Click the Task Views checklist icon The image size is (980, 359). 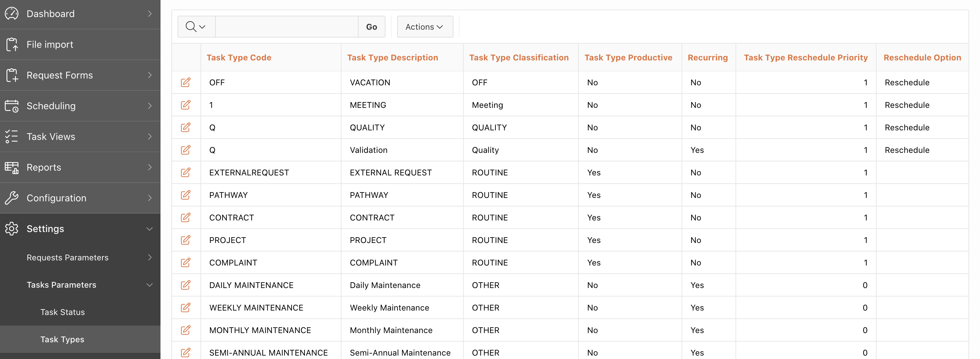pyautogui.click(x=12, y=137)
